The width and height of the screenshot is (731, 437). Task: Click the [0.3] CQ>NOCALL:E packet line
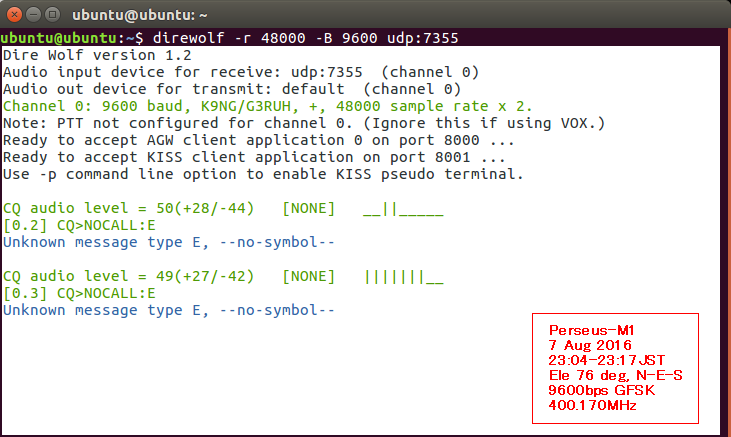tap(79, 293)
